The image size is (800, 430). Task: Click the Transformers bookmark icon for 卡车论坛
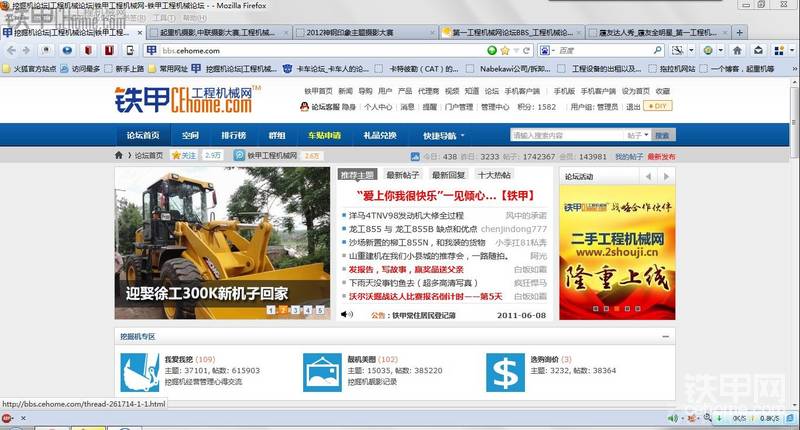288,68
